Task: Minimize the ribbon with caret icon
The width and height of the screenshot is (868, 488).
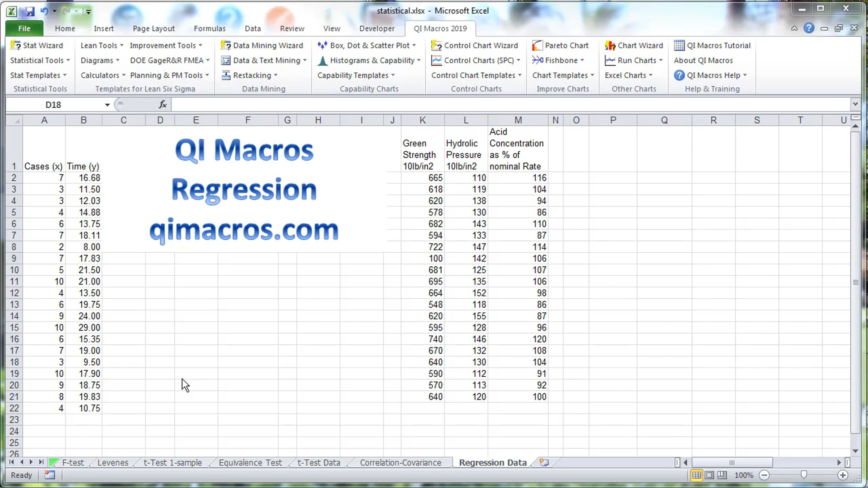Action: pyautogui.click(x=794, y=28)
